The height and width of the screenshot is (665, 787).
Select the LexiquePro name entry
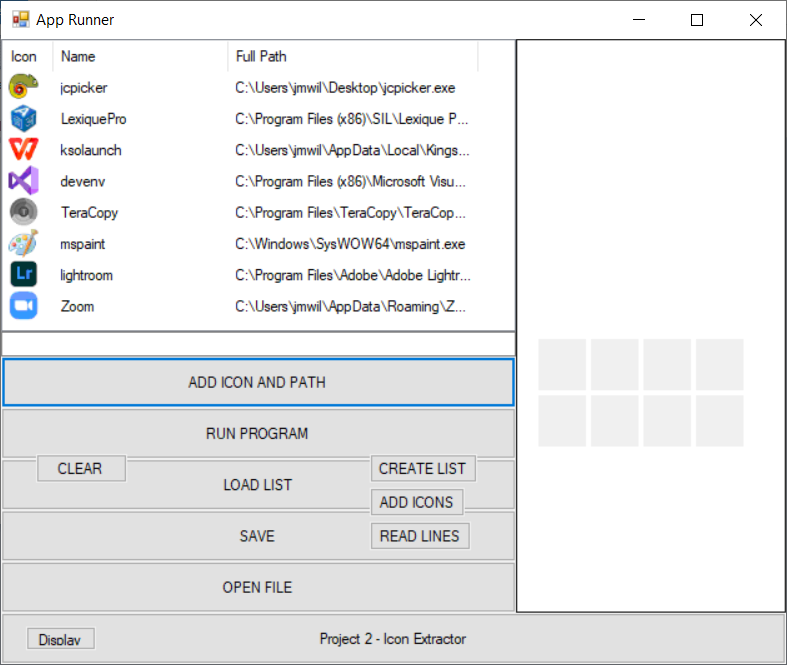[93, 119]
